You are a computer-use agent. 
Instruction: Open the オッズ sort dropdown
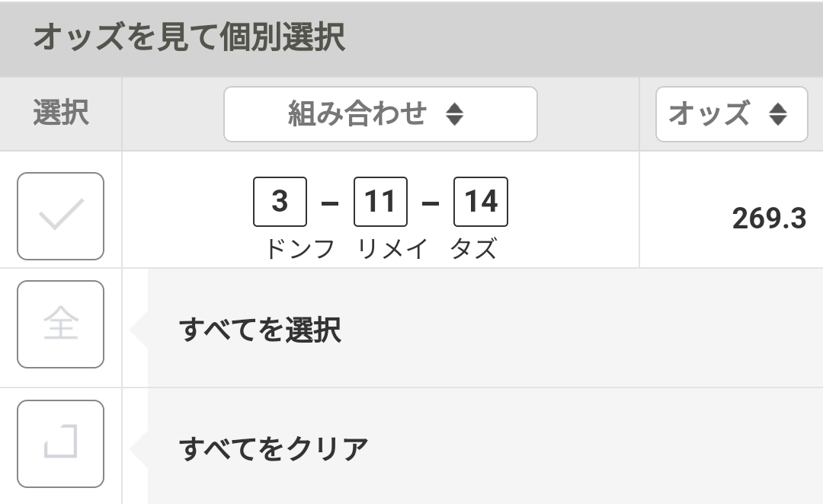730,114
